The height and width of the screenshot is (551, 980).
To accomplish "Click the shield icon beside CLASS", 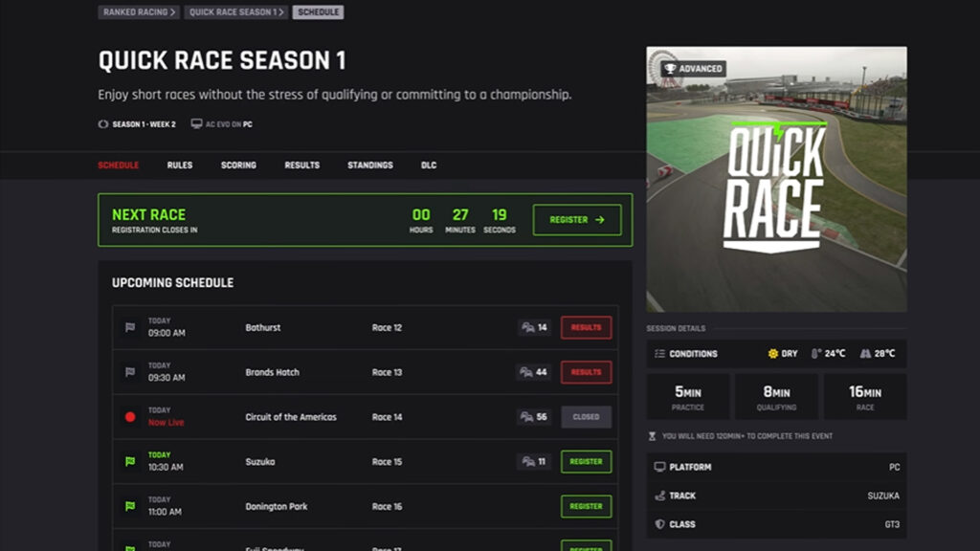I will (x=659, y=524).
